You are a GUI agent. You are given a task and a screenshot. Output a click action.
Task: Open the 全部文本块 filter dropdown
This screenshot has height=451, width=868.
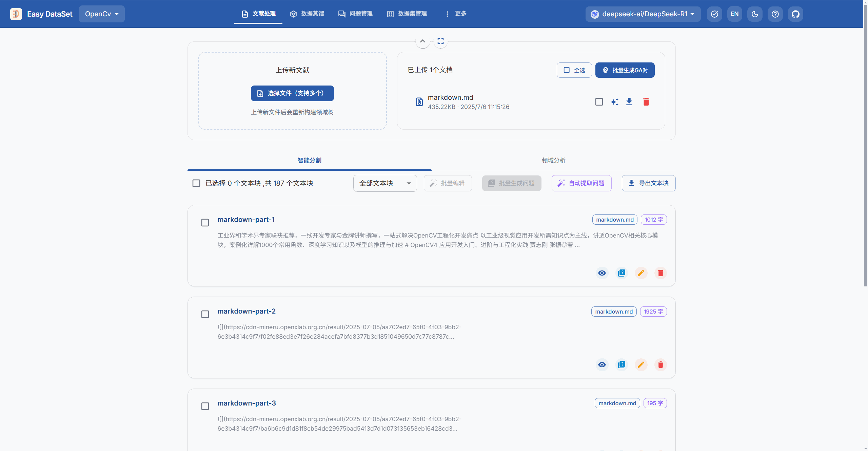pos(385,183)
